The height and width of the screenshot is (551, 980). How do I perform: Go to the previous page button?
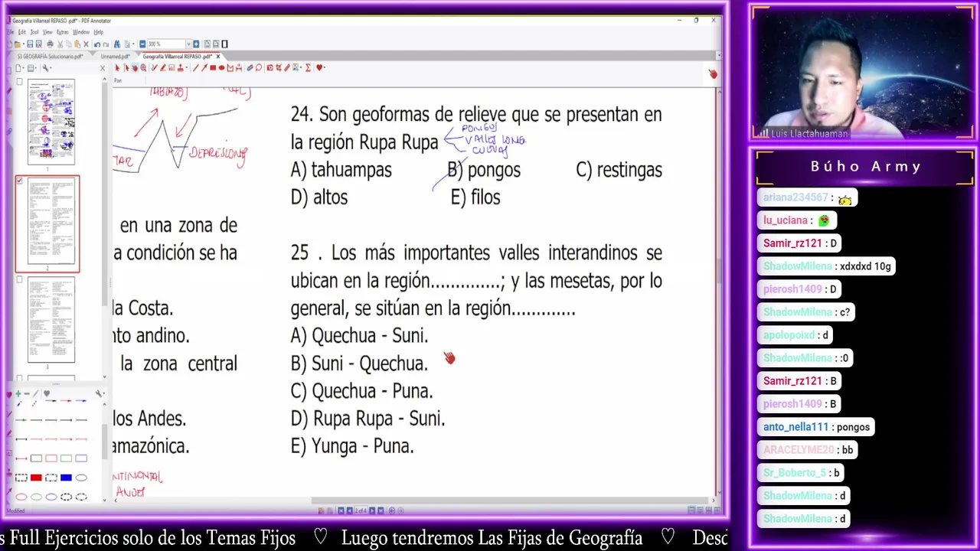coord(350,510)
